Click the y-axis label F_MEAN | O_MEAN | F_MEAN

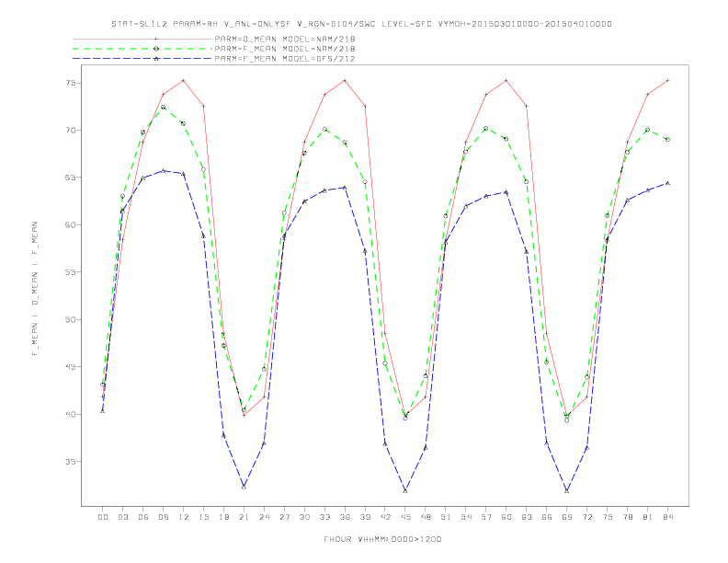point(35,289)
